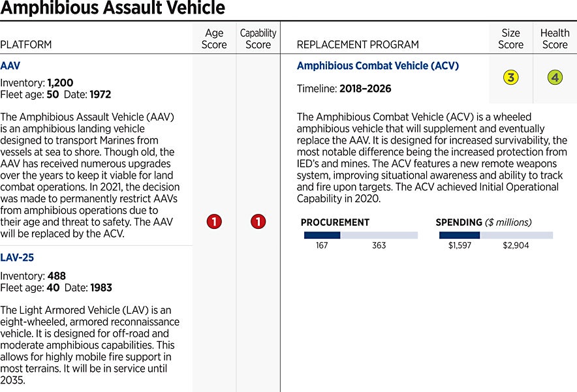Click the Size Score column header
Screen dimensions: 577x392
(x=510, y=38)
